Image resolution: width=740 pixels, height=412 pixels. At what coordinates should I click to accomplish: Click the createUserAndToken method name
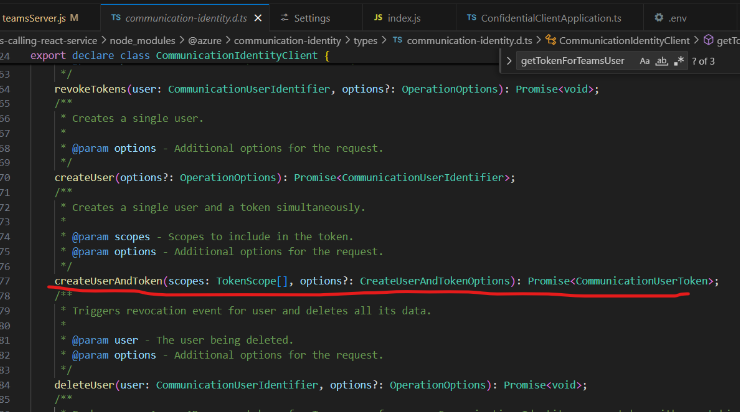tap(108, 281)
